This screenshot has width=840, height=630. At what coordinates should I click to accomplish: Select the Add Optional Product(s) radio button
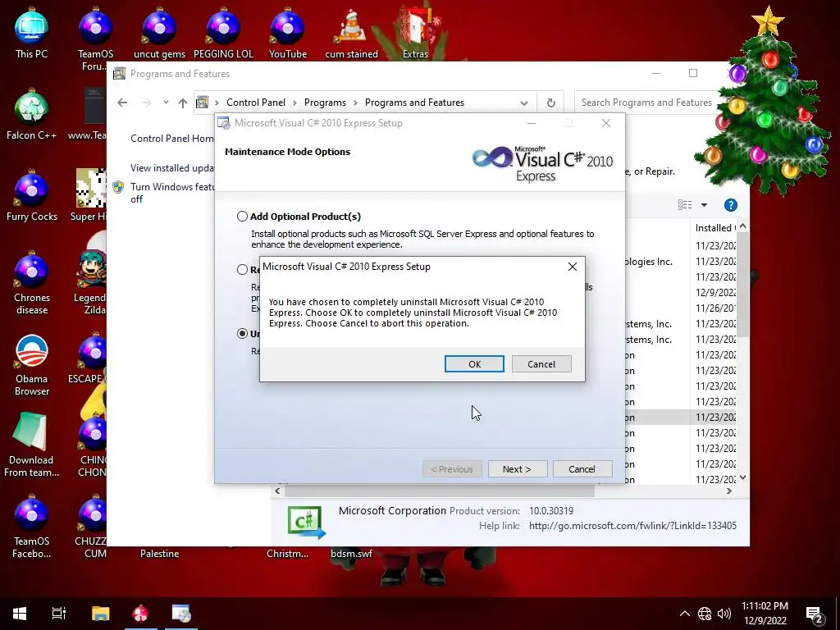coord(242,217)
